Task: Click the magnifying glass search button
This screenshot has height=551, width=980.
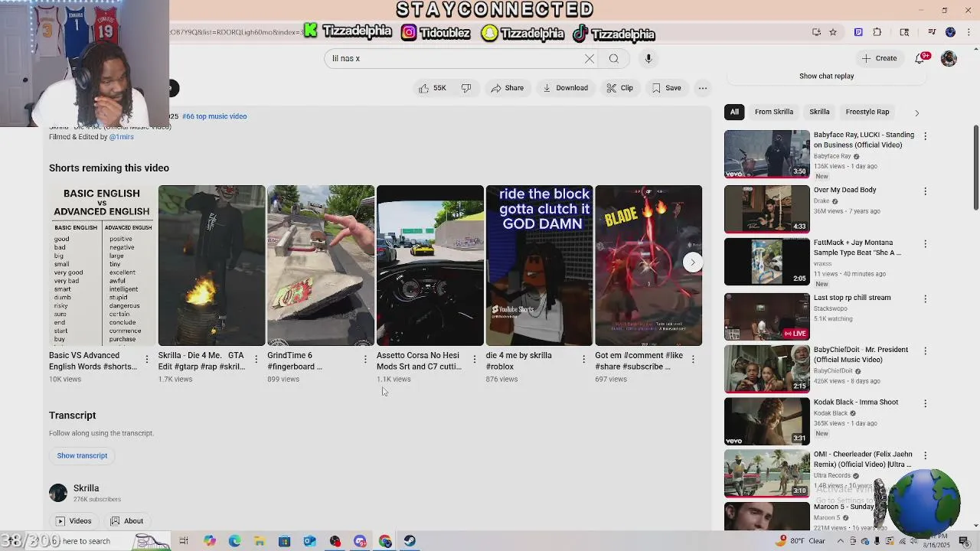Action: coord(614,58)
